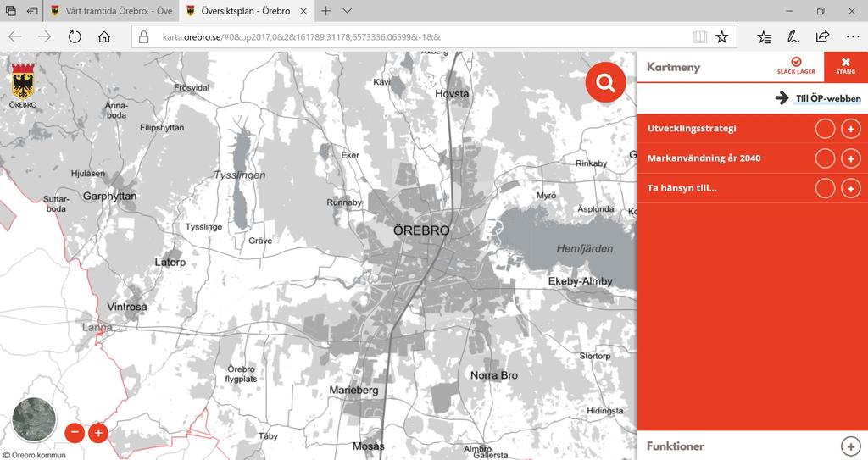This screenshot has width=868, height=460.
Task: Close the Översiktsplan - Örebro tab
Action: click(x=303, y=10)
